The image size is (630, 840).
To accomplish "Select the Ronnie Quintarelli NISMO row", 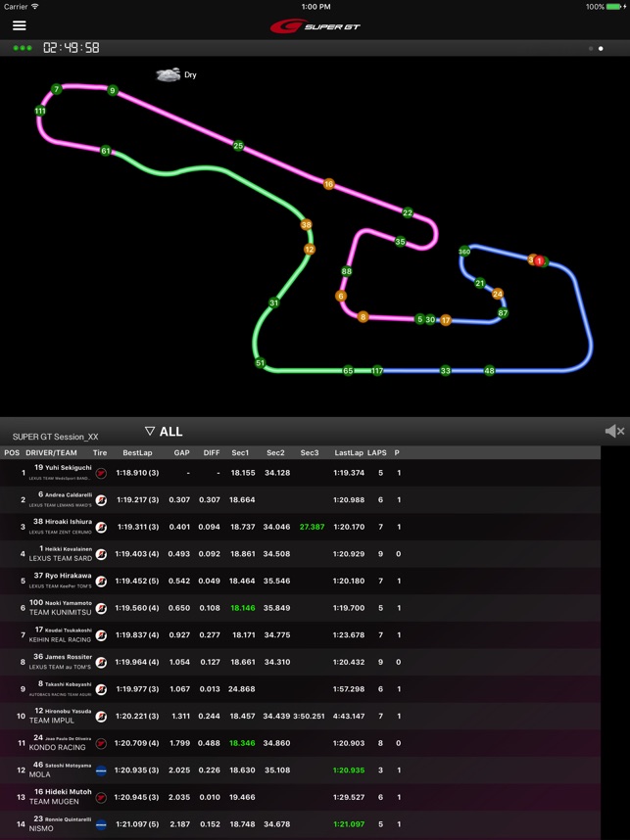I will 300,824.
